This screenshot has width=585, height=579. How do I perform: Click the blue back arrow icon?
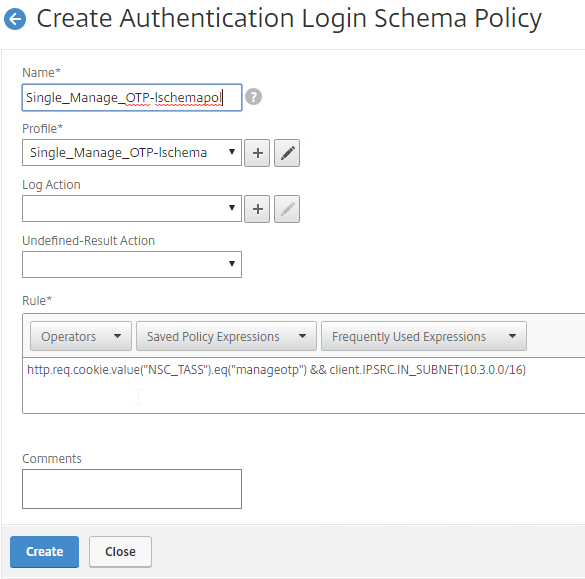tap(15, 19)
